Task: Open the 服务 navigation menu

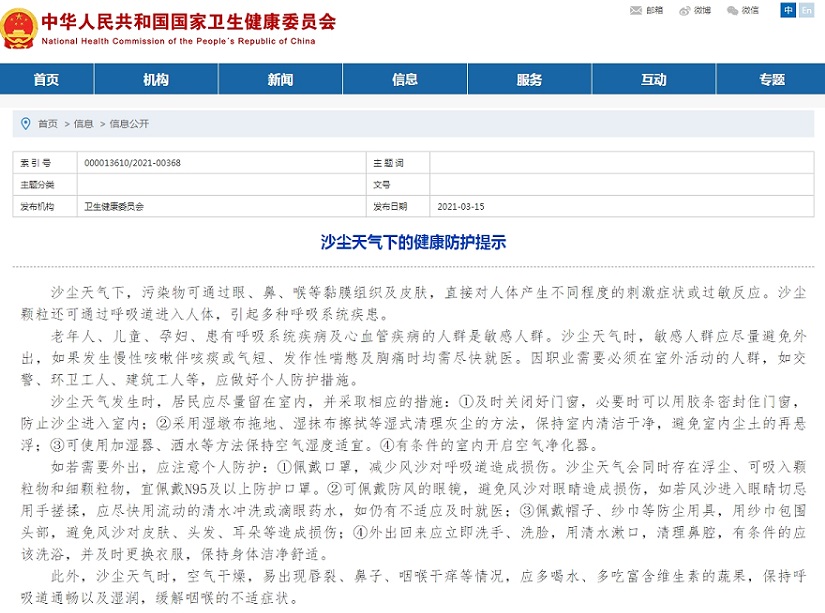Action: coord(530,79)
